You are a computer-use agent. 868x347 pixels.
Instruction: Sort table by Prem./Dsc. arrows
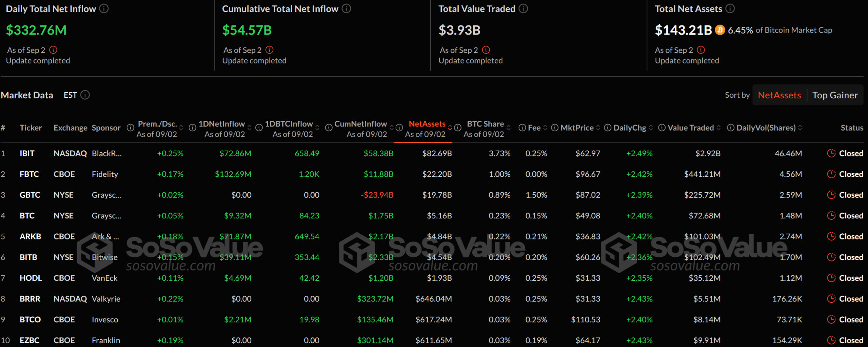pos(181,128)
